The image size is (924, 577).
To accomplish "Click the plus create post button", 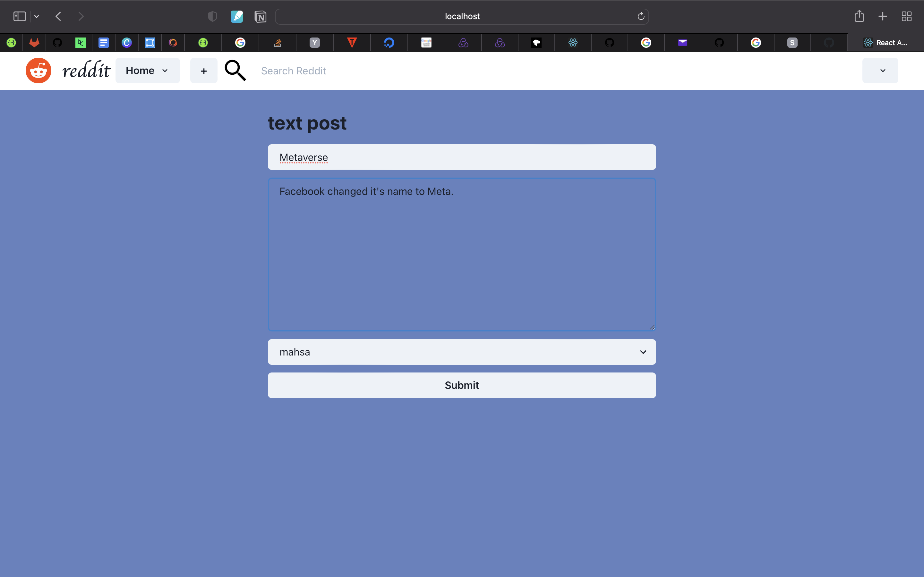I will click(203, 71).
